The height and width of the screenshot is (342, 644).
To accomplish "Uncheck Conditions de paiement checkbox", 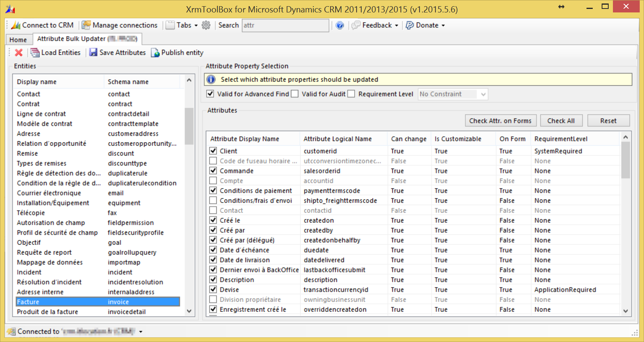I will pyautogui.click(x=213, y=190).
